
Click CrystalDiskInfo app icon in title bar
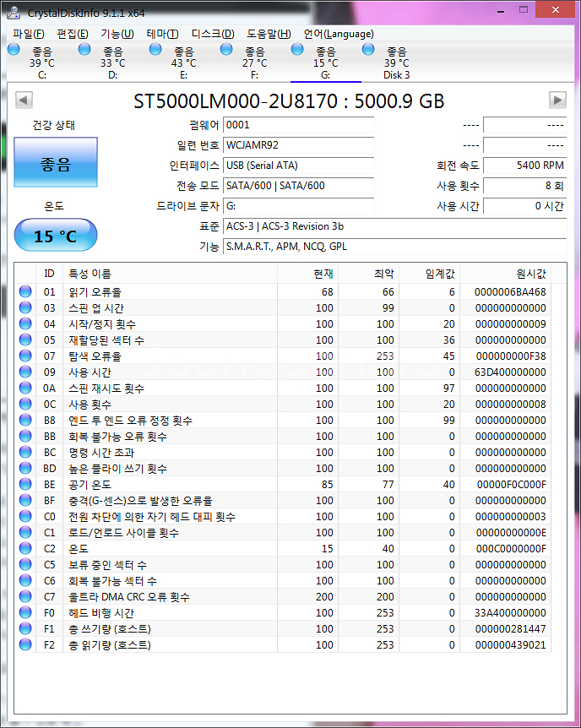(x=14, y=13)
